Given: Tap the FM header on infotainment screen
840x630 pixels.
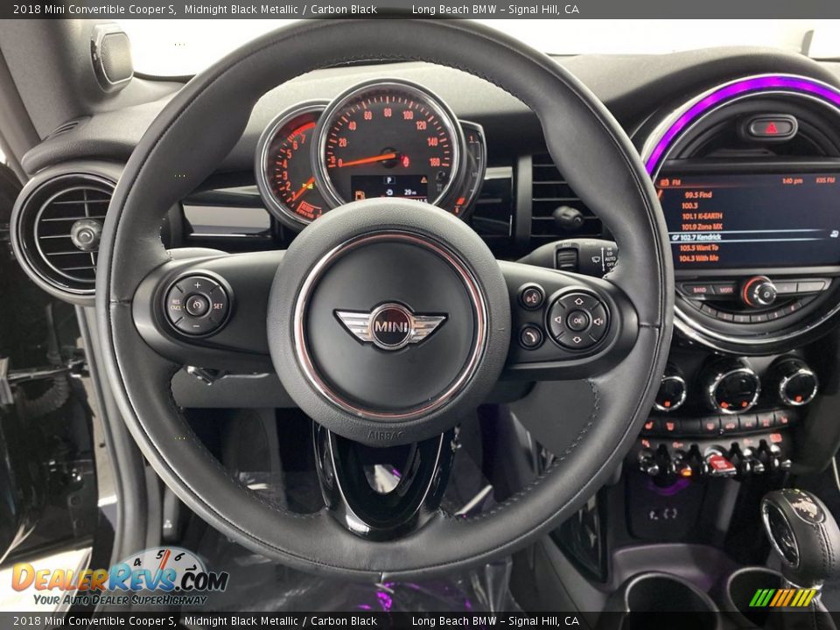Looking at the screenshot, I should click(675, 183).
